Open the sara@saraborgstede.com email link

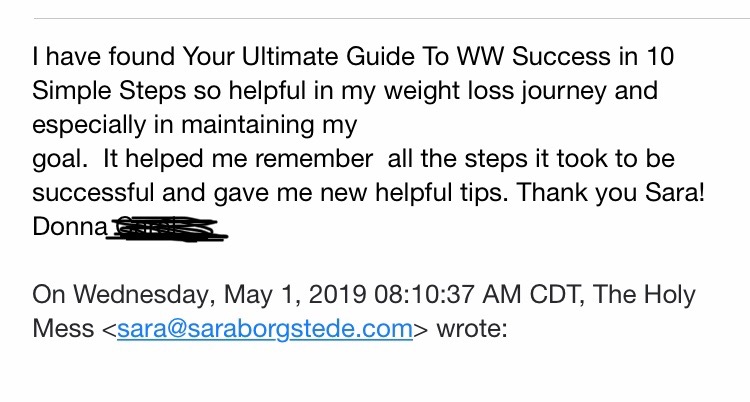pos(265,329)
